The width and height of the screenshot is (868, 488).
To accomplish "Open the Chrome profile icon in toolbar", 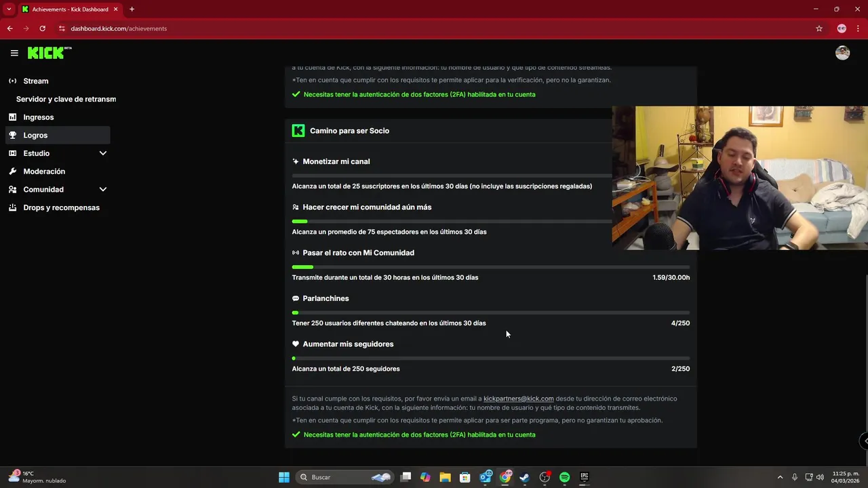I will coord(842,28).
